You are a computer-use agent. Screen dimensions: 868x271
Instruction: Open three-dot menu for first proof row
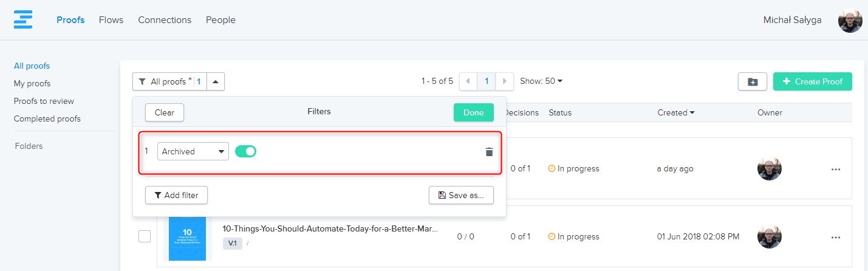836,169
